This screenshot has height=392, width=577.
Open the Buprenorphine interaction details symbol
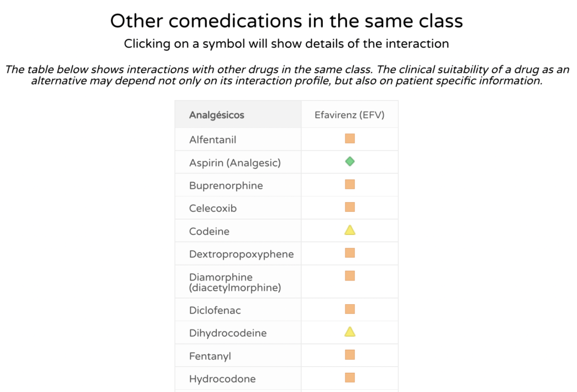tap(349, 184)
